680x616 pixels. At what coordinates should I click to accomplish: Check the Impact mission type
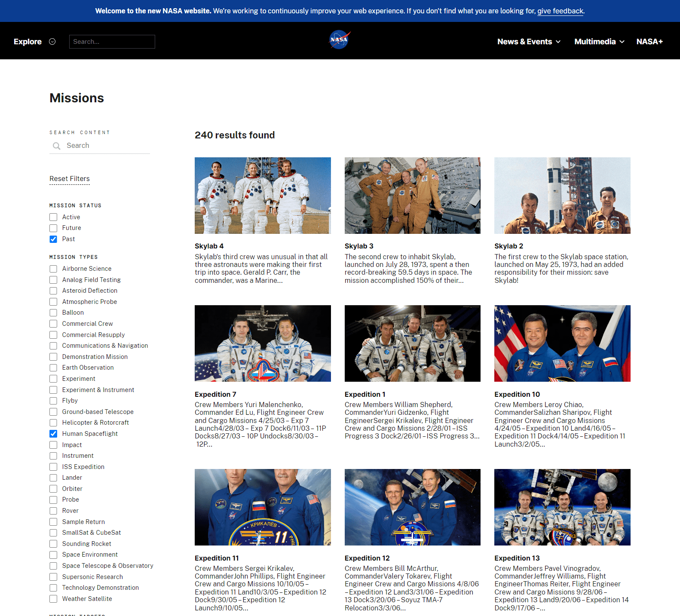pyautogui.click(x=53, y=445)
